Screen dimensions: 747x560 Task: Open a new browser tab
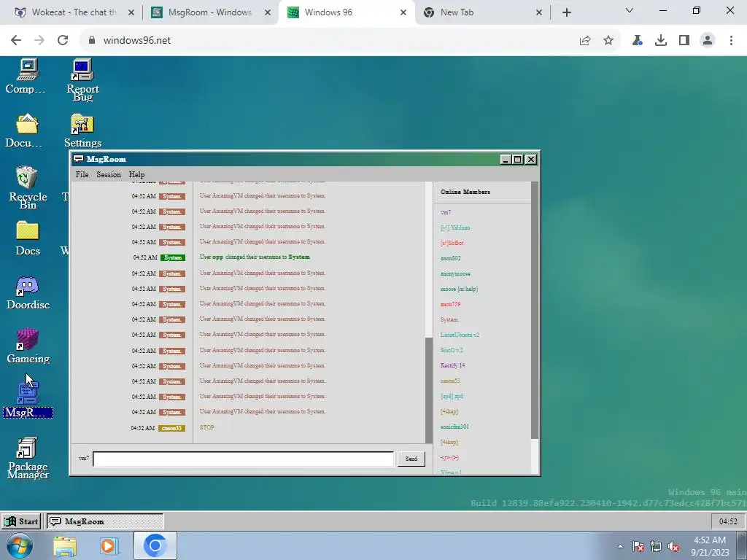coord(566,12)
